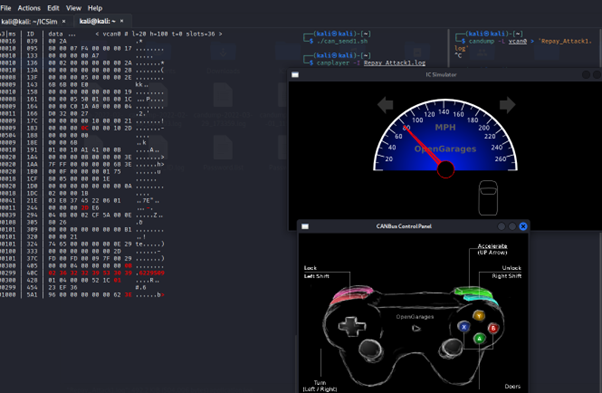
Task: Click the Lock Left Shift label
Action: (316, 272)
